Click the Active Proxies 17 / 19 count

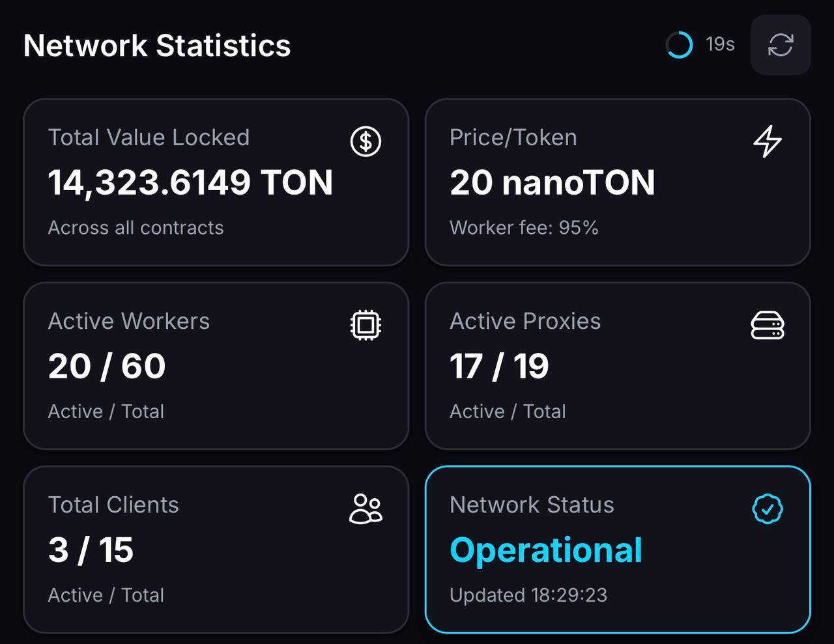[499, 366]
